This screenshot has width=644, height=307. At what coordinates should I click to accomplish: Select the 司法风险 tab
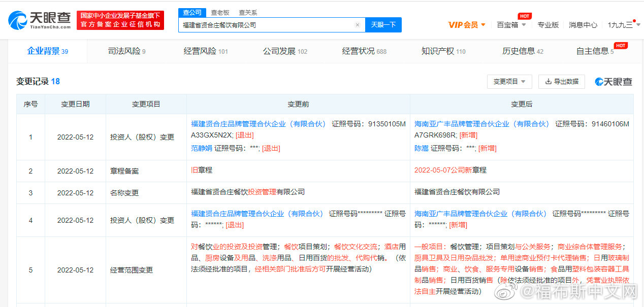point(126,51)
